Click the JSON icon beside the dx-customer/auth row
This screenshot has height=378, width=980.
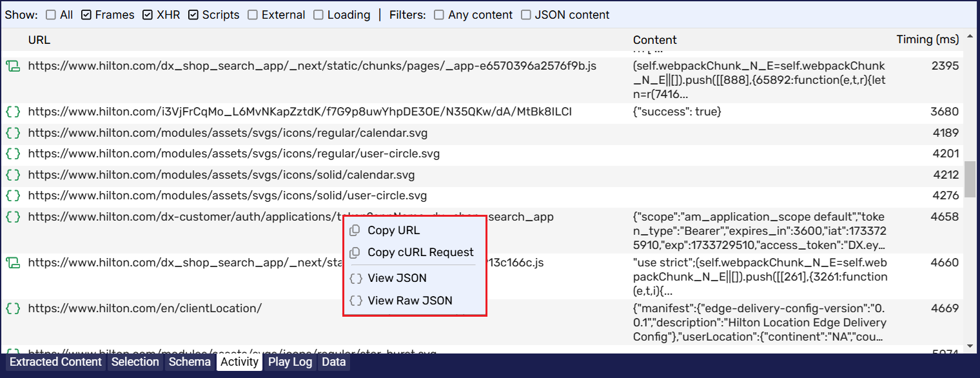click(x=13, y=217)
